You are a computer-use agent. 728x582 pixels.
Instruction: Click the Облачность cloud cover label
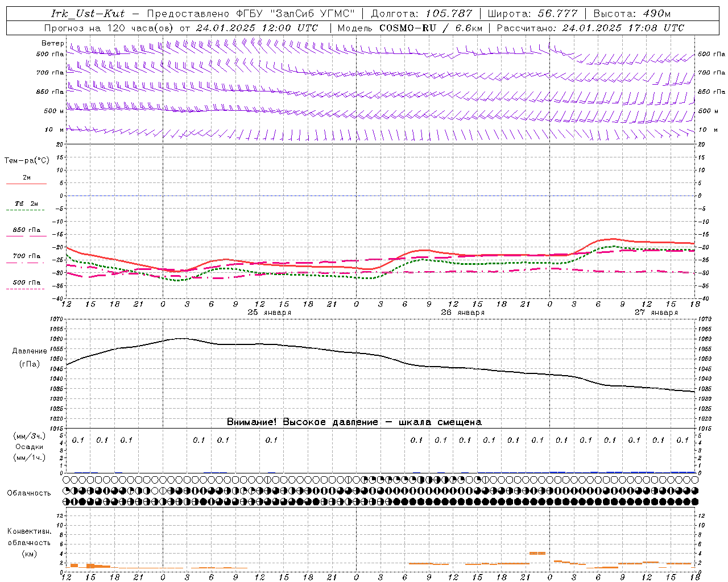(x=29, y=493)
